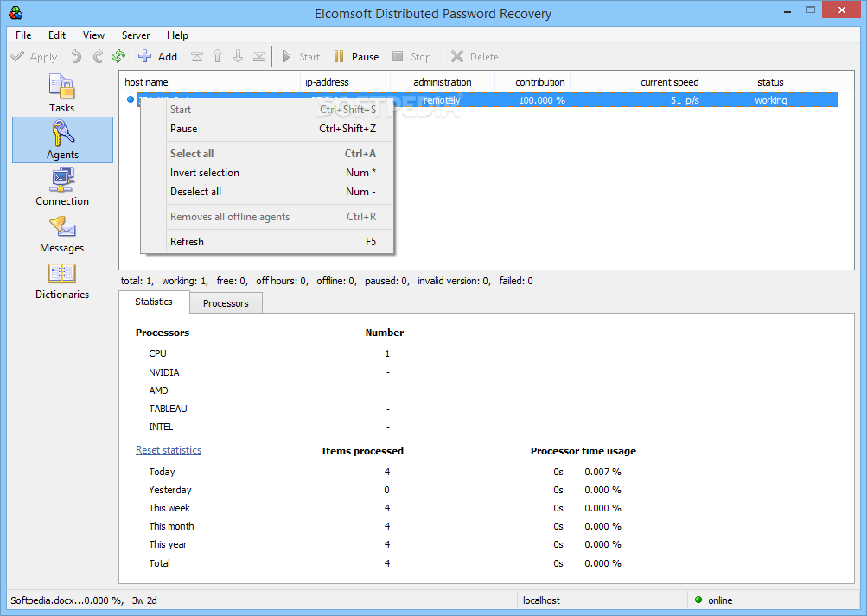Click the 0.007 % usage value
This screenshot has width=867, height=616.
click(x=602, y=472)
